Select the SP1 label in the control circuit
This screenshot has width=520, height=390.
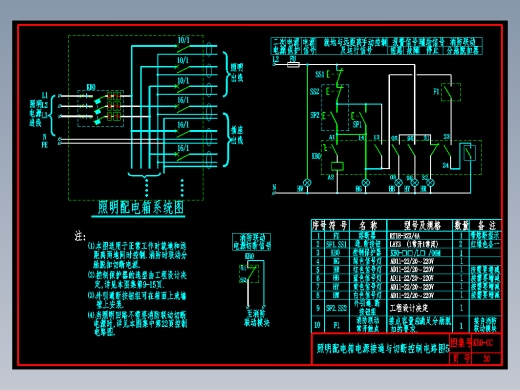point(357,125)
